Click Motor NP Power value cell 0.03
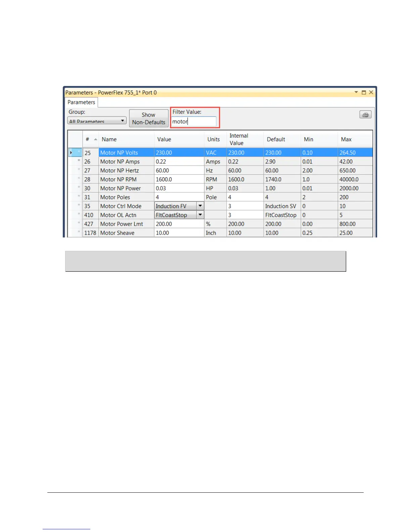The image size is (411, 532). click(179, 188)
